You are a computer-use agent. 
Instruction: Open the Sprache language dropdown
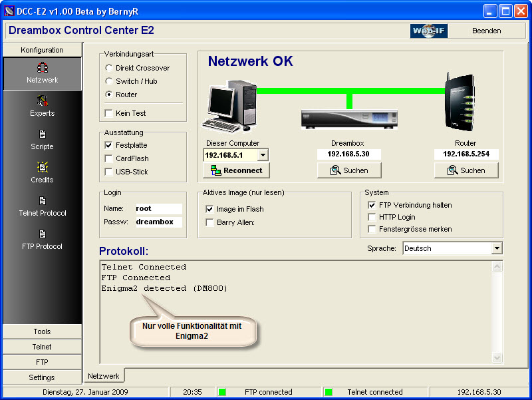[x=497, y=248]
